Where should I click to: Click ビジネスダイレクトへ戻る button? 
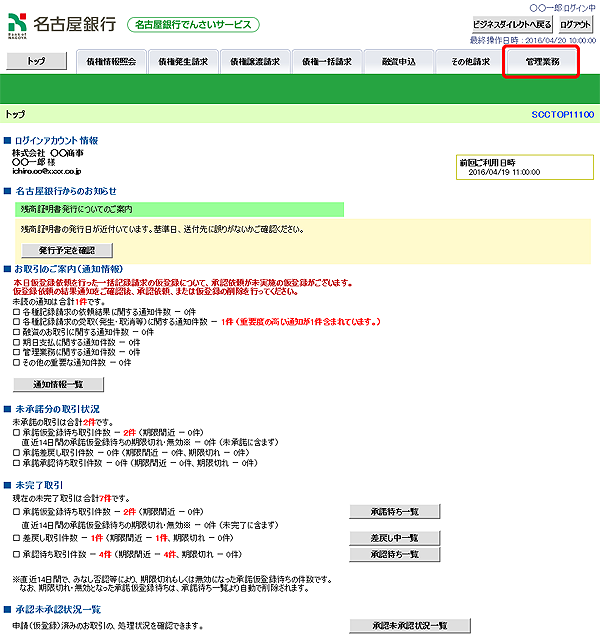pyautogui.click(x=512, y=25)
